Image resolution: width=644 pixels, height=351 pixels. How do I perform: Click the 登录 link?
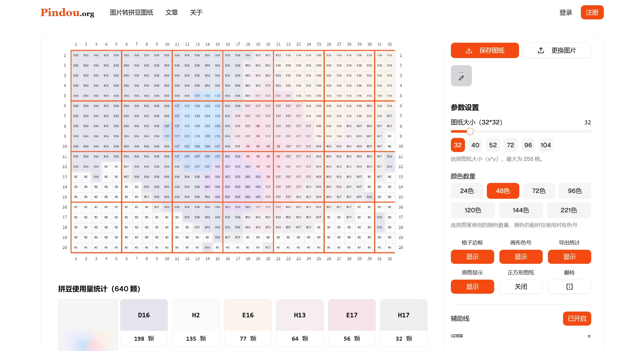[x=566, y=13]
